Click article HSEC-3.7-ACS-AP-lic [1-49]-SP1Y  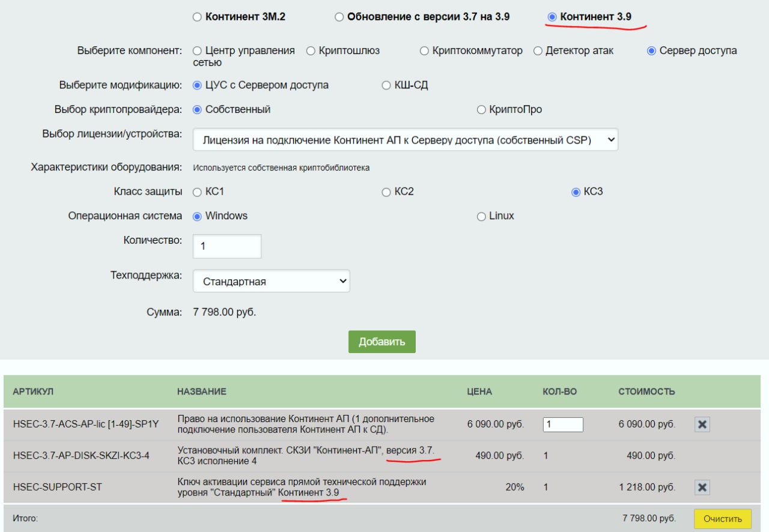[85, 425]
